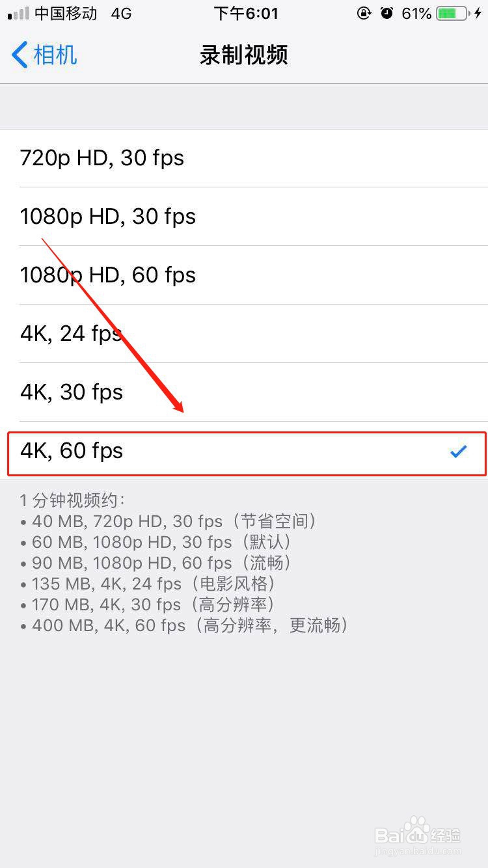Screen dimensions: 488x868
Task: Tap the 4G network indicator
Action: [x=121, y=13]
